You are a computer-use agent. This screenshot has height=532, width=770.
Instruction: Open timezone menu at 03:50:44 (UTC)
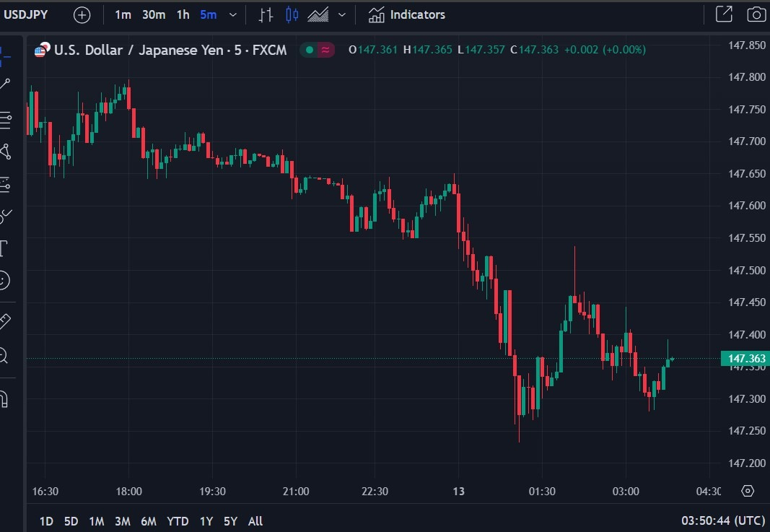pos(723,520)
